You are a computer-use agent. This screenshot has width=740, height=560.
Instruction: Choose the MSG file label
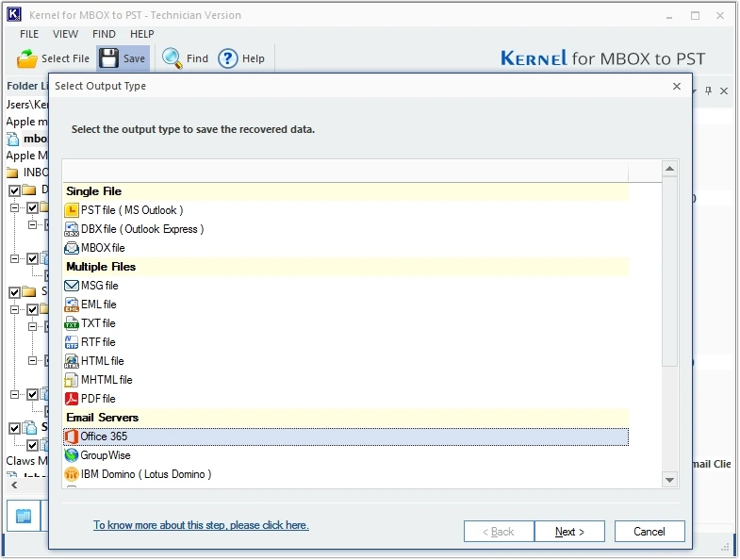pos(100,286)
